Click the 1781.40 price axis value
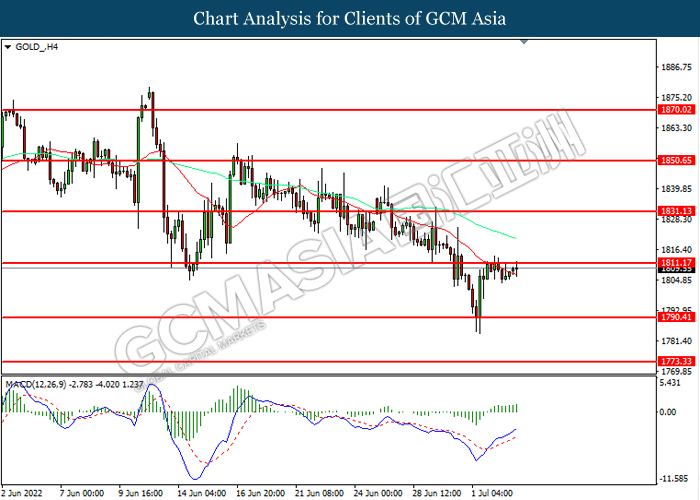The width and height of the screenshot is (700, 500). click(x=676, y=341)
